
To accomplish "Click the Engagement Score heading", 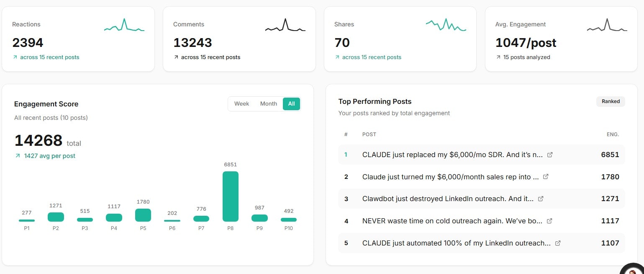I will click(x=46, y=104).
